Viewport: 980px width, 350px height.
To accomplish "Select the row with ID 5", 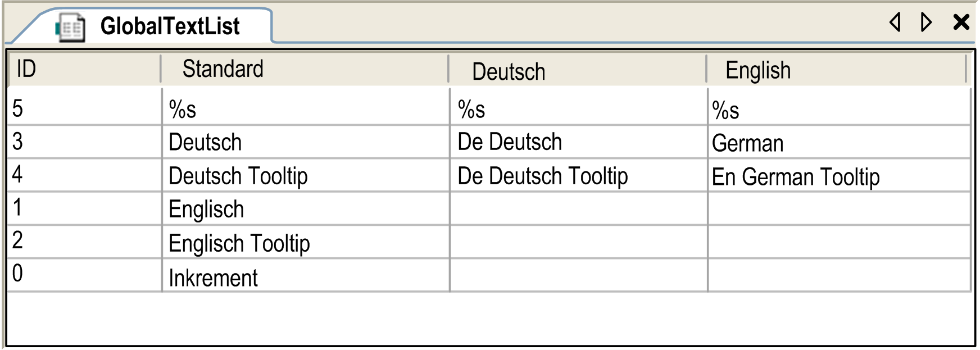I will 84,108.
